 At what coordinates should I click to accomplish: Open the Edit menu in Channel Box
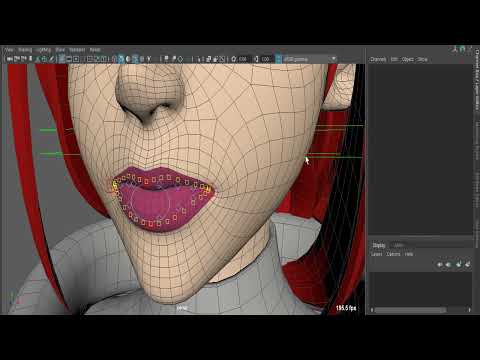[394, 59]
